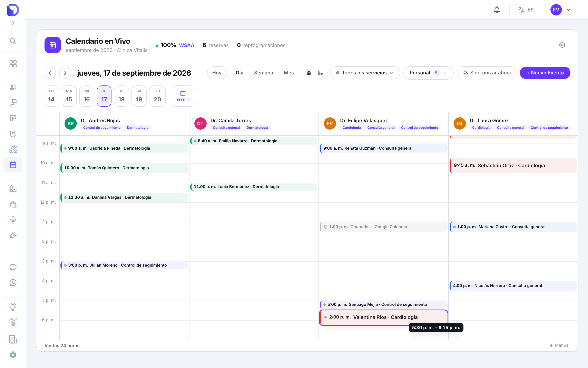Image resolution: width=588 pixels, height=368 pixels.
Task: Open the stethoscope icon in the sidebar
Action: point(13,189)
